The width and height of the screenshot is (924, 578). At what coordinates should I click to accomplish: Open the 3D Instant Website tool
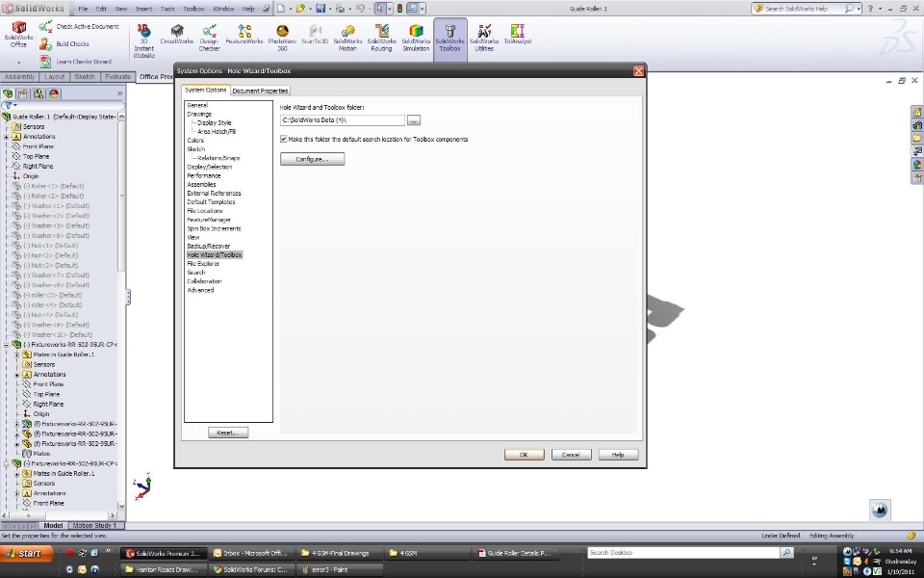point(143,40)
